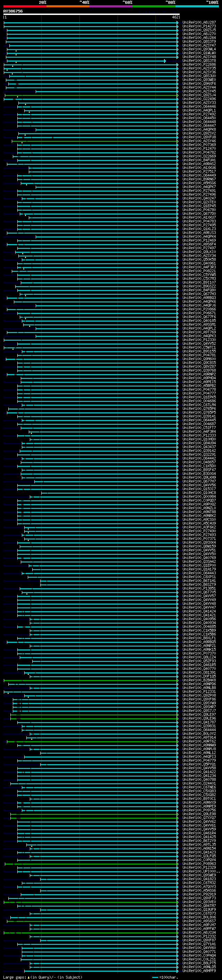Open hit UniRef100_A8JCU4
Screen dimensions: 222x980
(x=199, y=932)
